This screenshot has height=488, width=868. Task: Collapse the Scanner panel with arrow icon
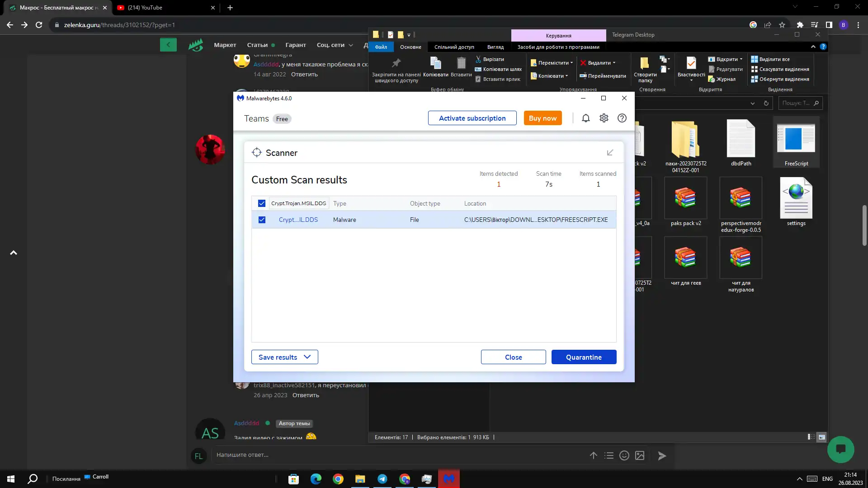[610, 153]
